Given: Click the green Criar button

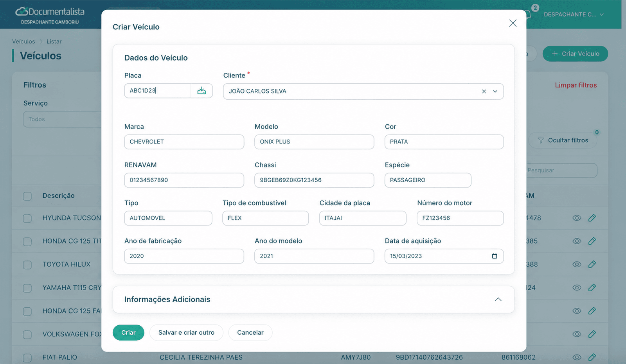Looking at the screenshot, I should [128, 333].
